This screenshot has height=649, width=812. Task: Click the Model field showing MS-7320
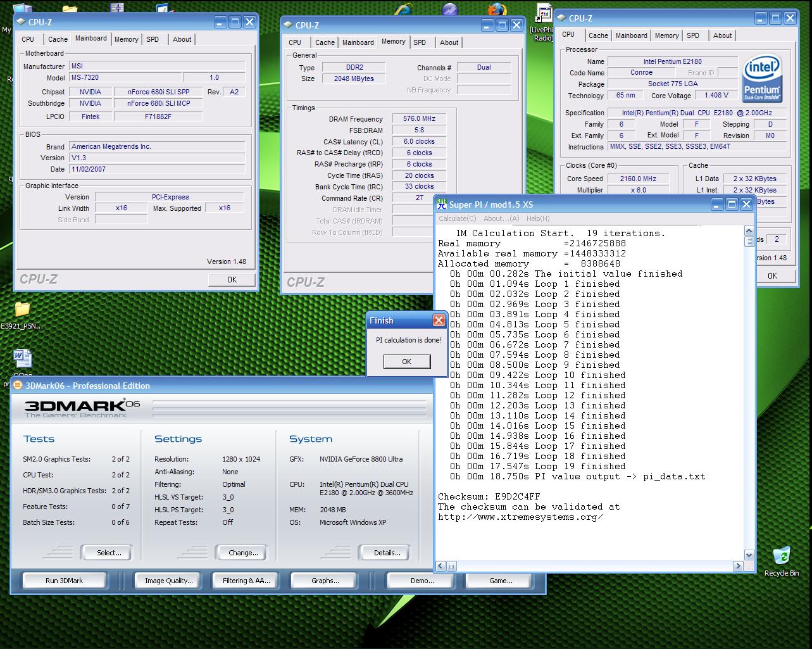point(125,77)
